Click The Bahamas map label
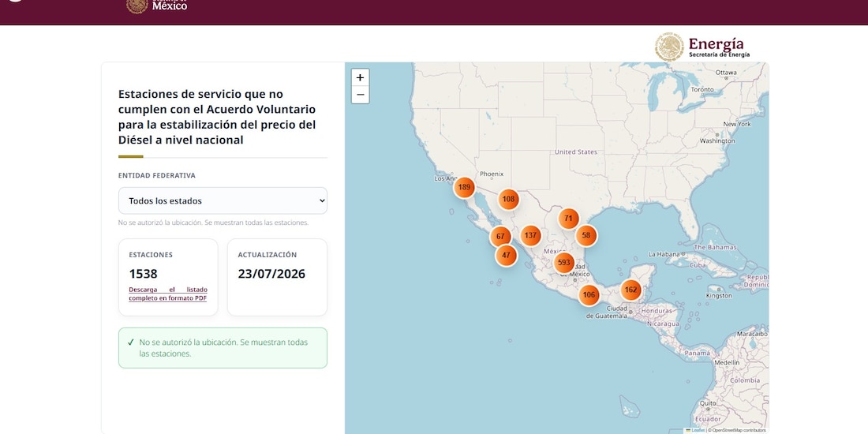This screenshot has width=868, height=434. 715,247
